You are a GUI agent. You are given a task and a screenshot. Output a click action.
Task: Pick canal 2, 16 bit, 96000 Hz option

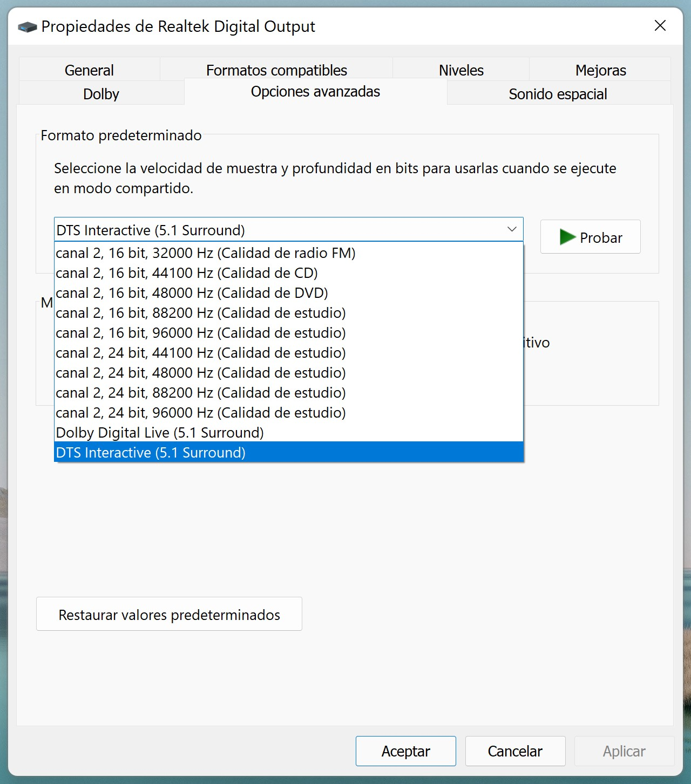click(x=289, y=333)
